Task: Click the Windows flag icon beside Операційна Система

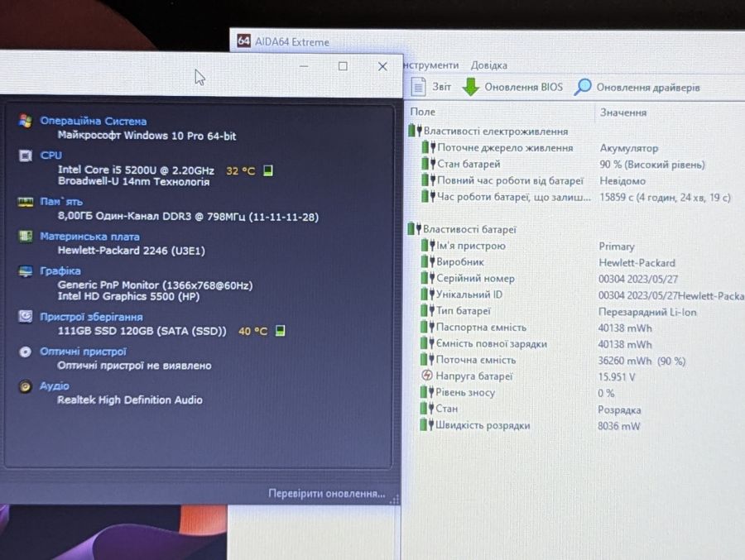Action: click(x=25, y=121)
